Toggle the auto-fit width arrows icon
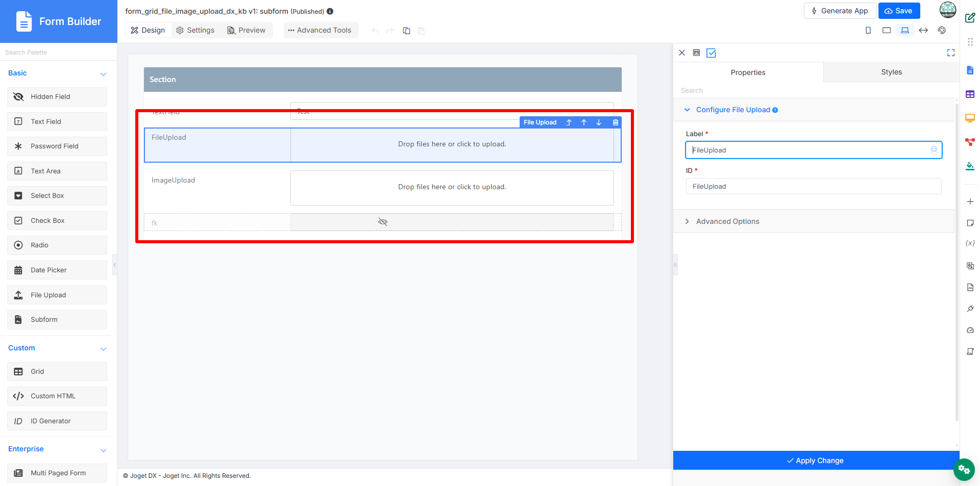 (923, 31)
